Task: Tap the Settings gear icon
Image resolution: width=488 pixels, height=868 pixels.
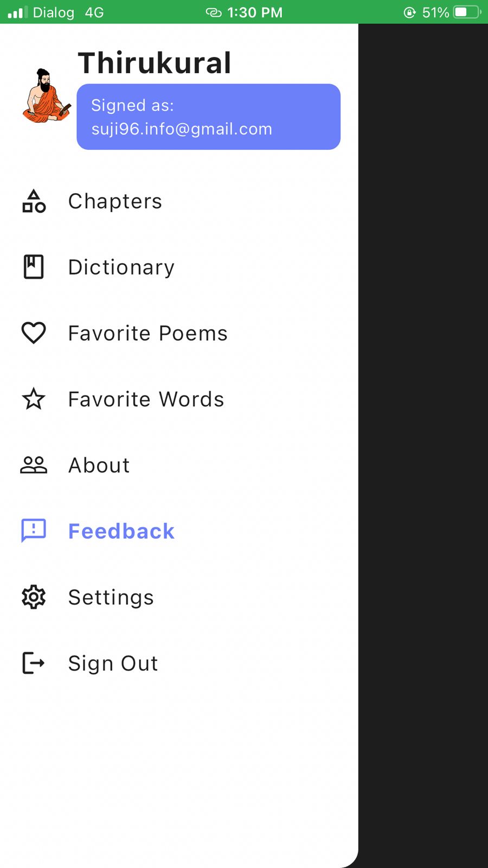Action: point(34,597)
